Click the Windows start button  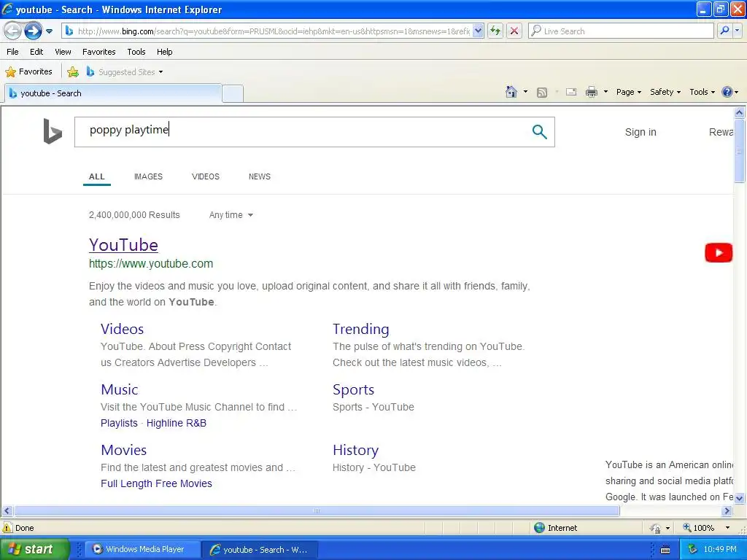click(x=34, y=549)
